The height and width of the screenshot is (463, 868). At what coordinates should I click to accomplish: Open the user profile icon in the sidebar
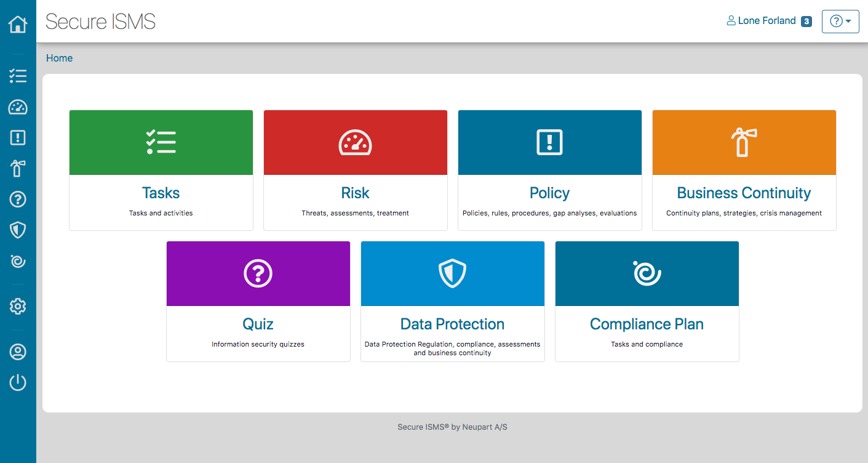click(x=18, y=352)
